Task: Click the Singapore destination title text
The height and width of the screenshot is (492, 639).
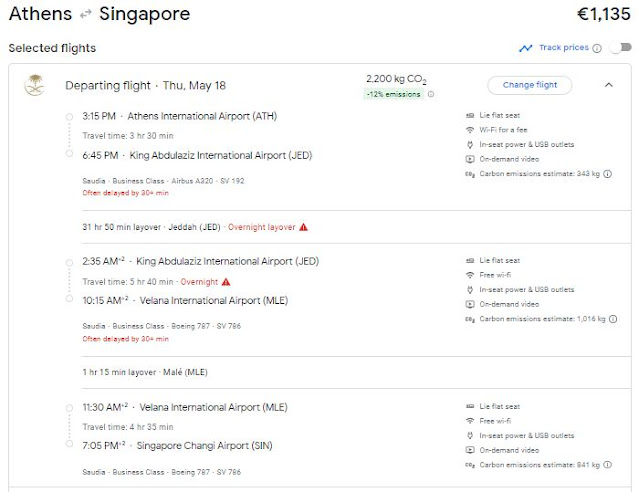Action: tap(145, 14)
